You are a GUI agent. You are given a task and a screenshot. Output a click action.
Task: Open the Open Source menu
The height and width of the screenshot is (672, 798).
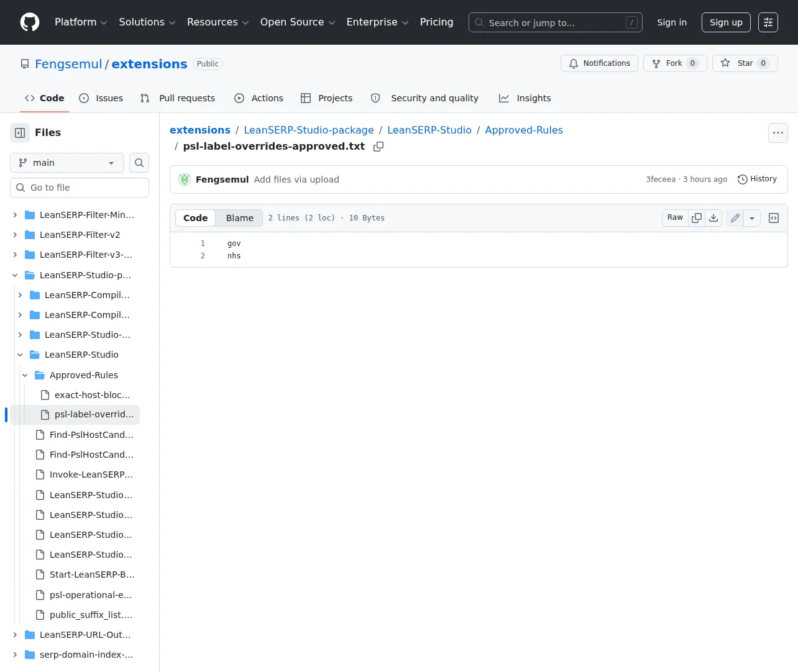pyautogui.click(x=298, y=22)
